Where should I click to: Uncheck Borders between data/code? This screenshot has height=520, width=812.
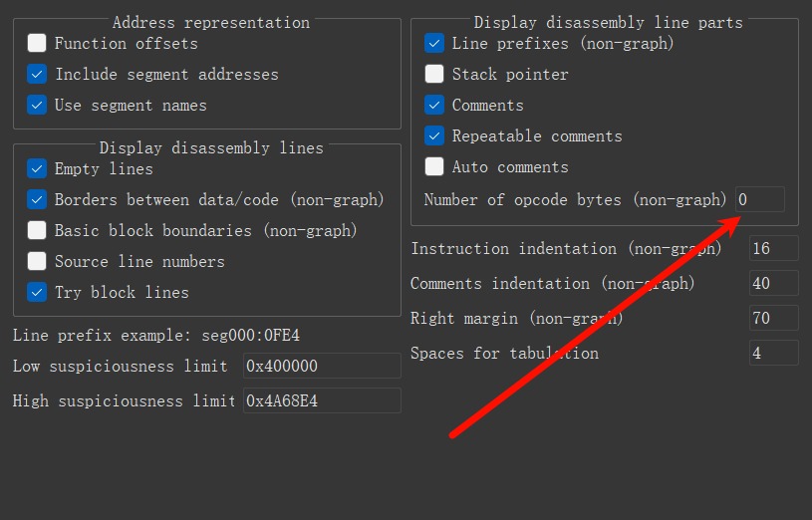click(37, 199)
